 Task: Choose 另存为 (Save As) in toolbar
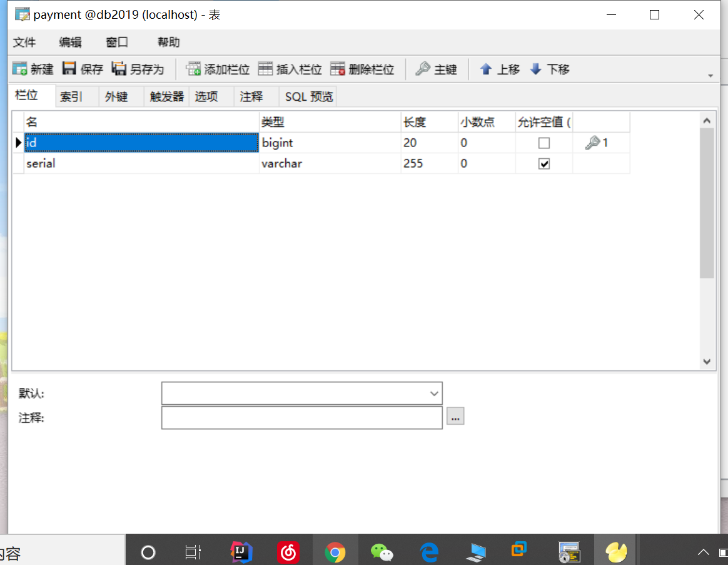[x=138, y=69]
